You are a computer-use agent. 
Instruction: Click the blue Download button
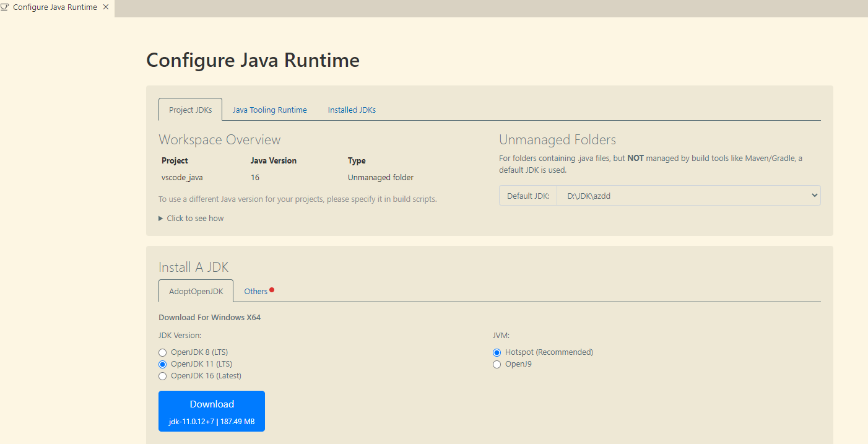(212, 411)
